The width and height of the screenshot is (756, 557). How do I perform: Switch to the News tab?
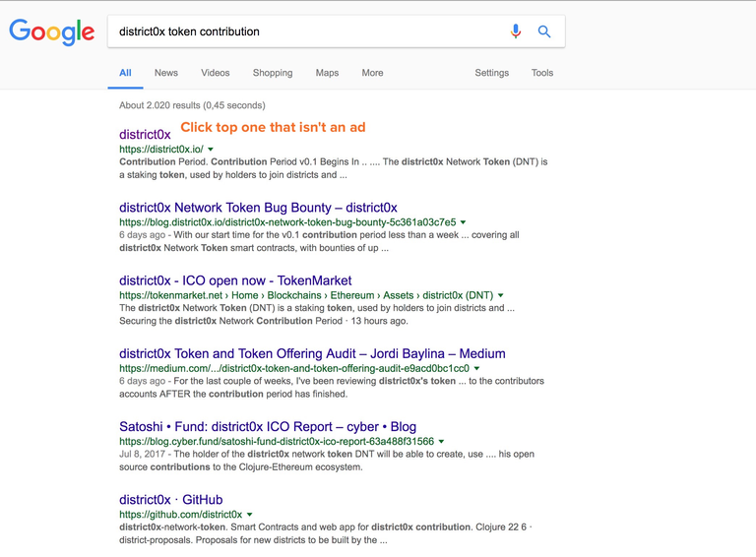pos(165,73)
